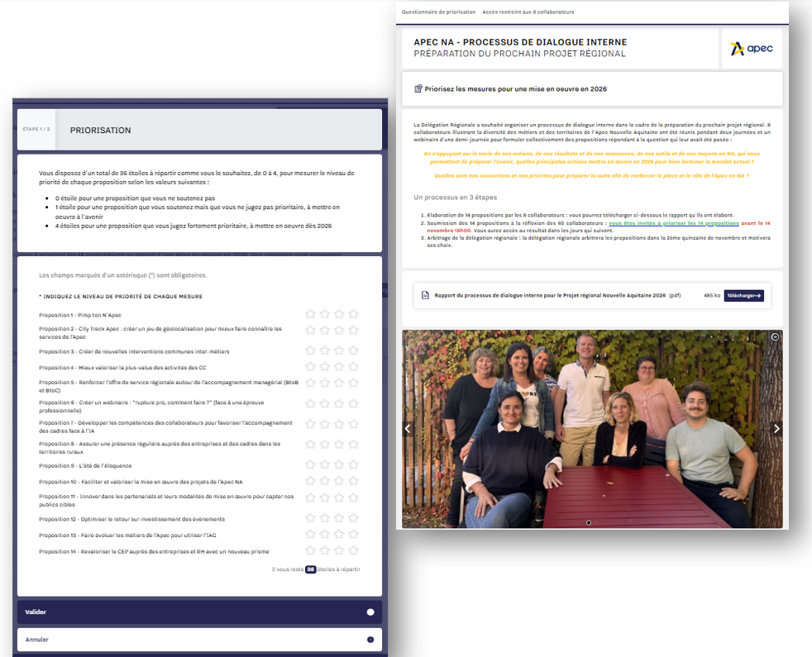Rate Proposition 8 territoires ruraux four stars
Screen dimensions: 812x657
(x=353, y=445)
